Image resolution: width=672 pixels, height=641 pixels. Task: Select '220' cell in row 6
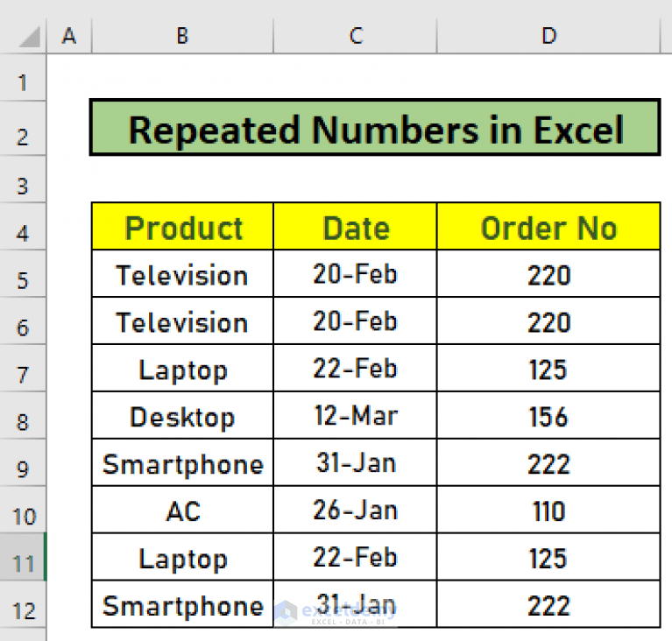(548, 320)
